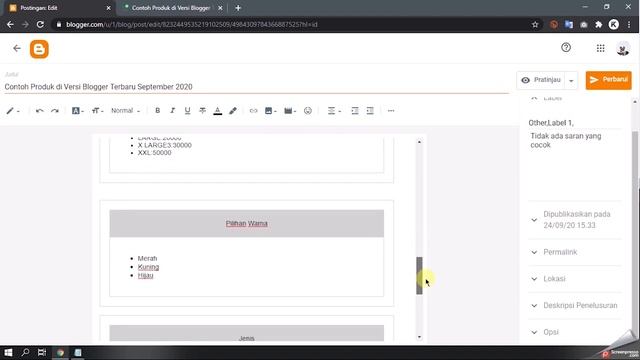The image size is (640, 360).
Task: Open Windows Task View
Action: pyautogui.click(x=42, y=352)
